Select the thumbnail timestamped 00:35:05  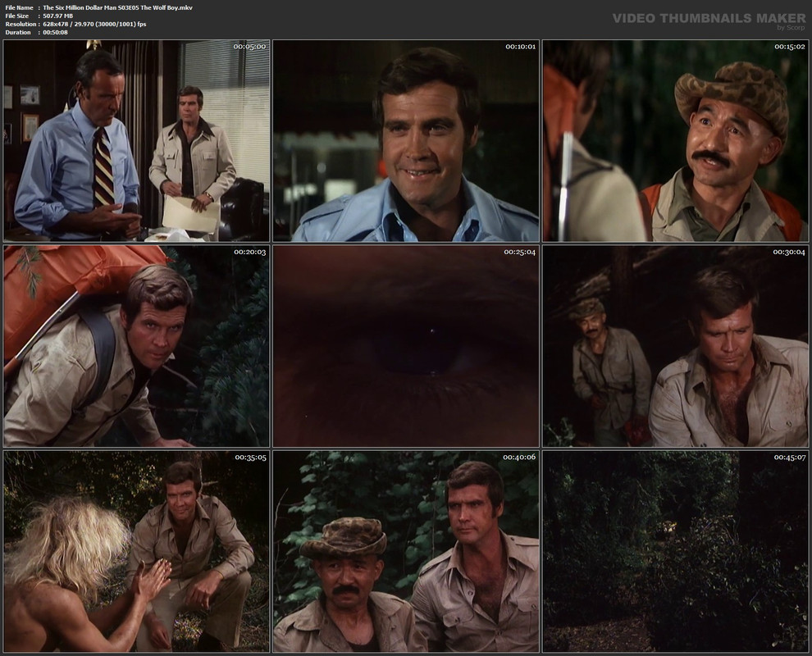(x=137, y=551)
